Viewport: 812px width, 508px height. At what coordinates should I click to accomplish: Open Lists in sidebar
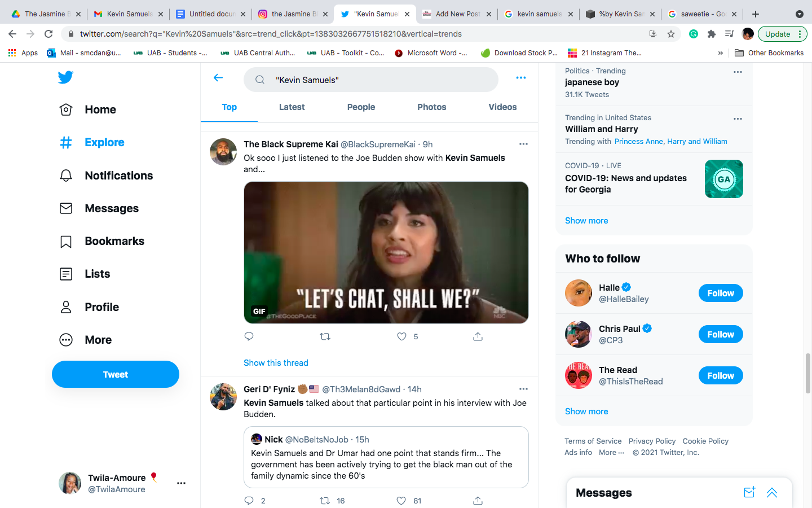pyautogui.click(x=85, y=274)
